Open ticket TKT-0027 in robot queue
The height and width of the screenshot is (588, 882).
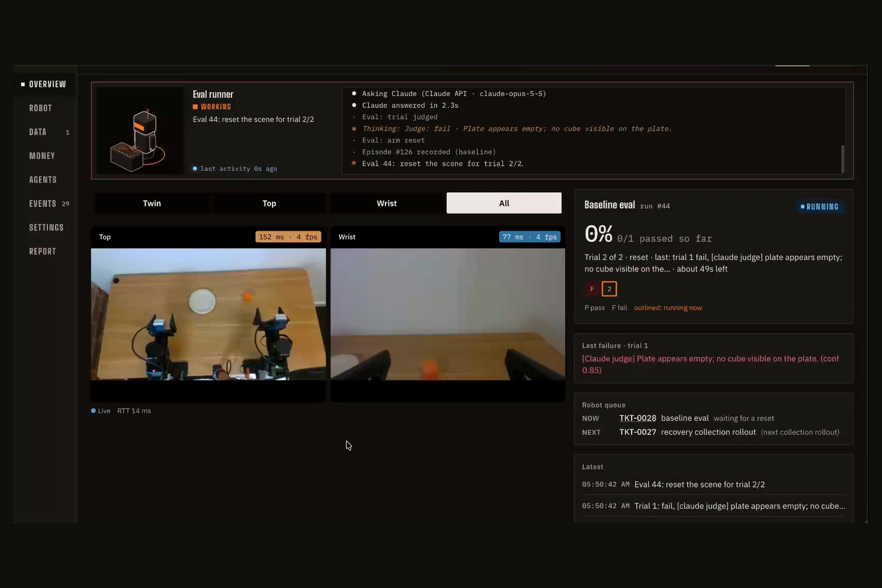pos(637,432)
